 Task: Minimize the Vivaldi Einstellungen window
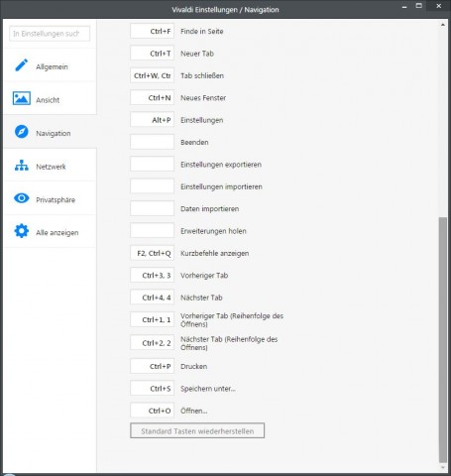point(404,6)
